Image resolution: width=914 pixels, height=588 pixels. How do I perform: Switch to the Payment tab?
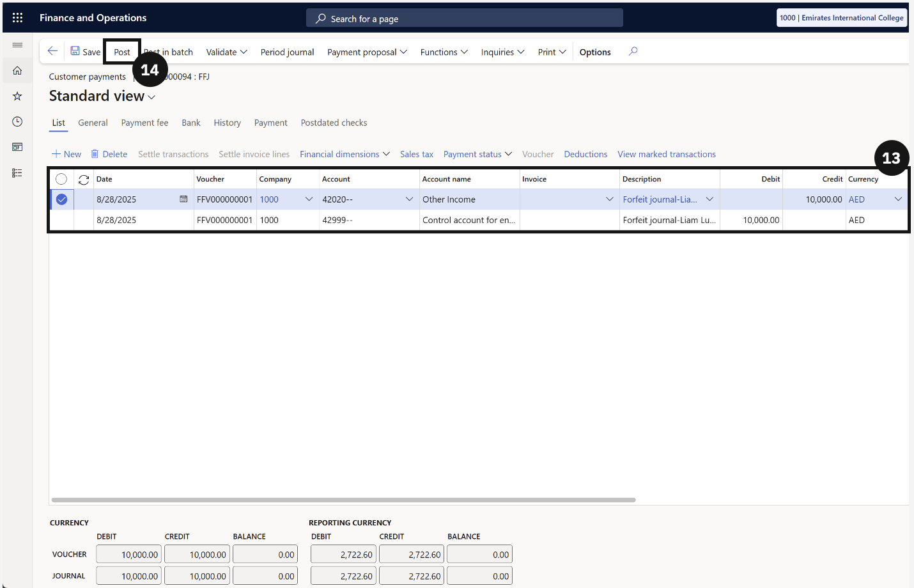tap(270, 123)
